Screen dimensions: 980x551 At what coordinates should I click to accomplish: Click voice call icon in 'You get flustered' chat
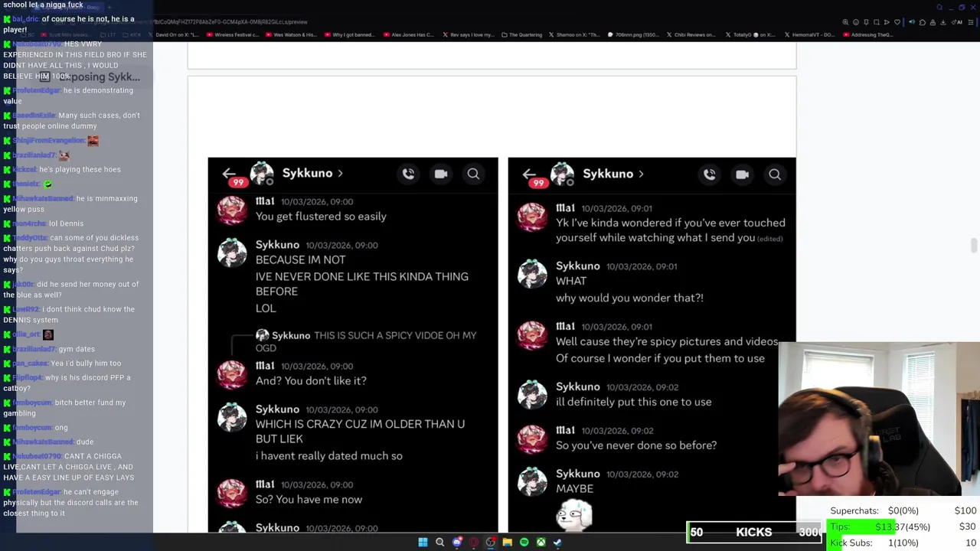[408, 174]
